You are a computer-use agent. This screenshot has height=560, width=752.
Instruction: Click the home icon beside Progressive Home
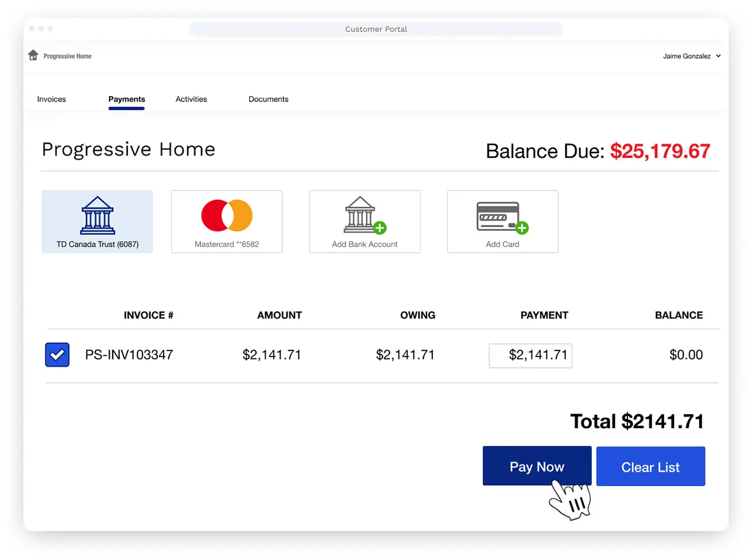[x=33, y=55]
